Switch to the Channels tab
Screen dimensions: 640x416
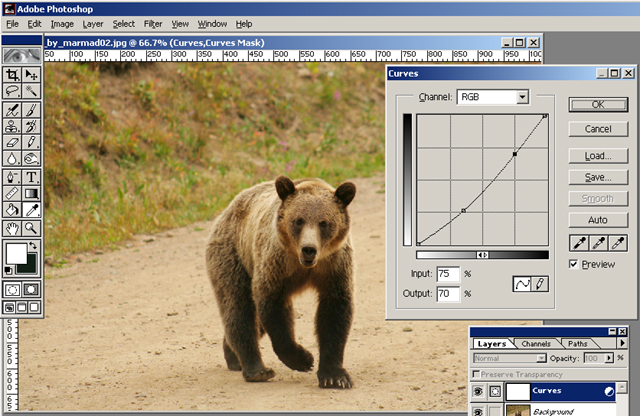click(536, 344)
